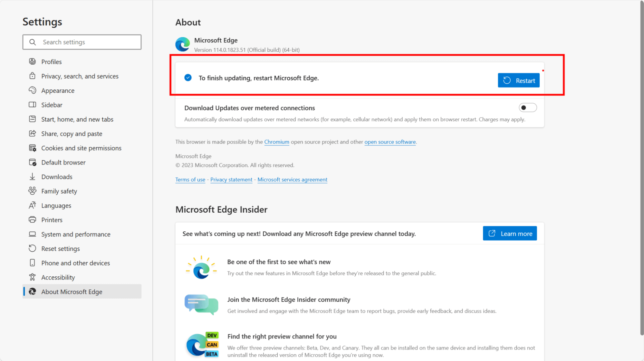Click the Downloads arrow icon
The width and height of the screenshot is (644, 361).
tap(32, 177)
